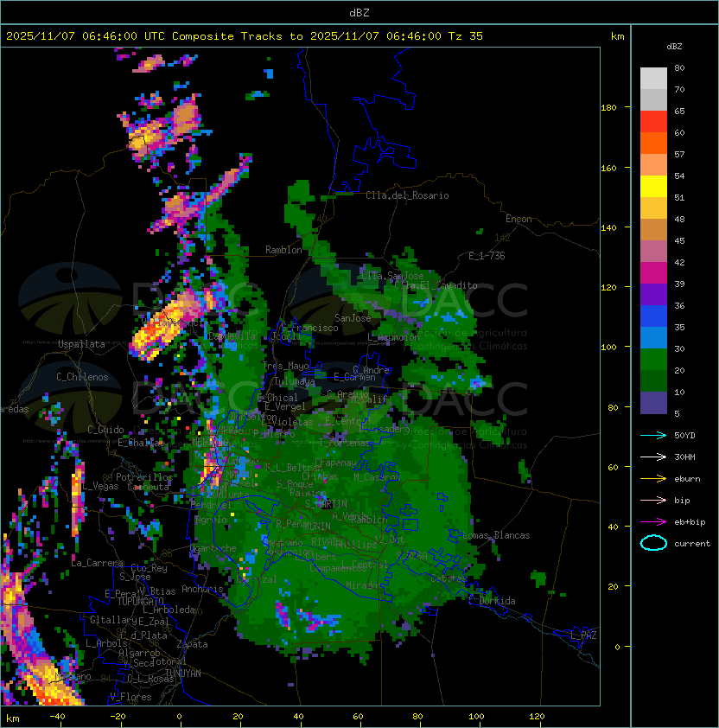Click the pink bip arrow in the legend
Viewport: 719px width, 728px height.
pyautogui.click(x=653, y=500)
